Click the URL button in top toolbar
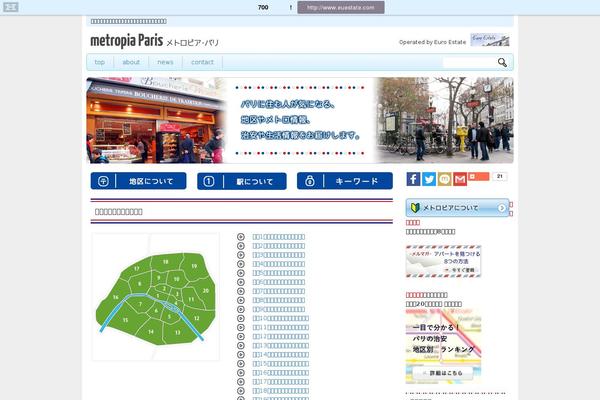Image resolution: width=600 pixels, height=400 pixels. click(341, 7)
